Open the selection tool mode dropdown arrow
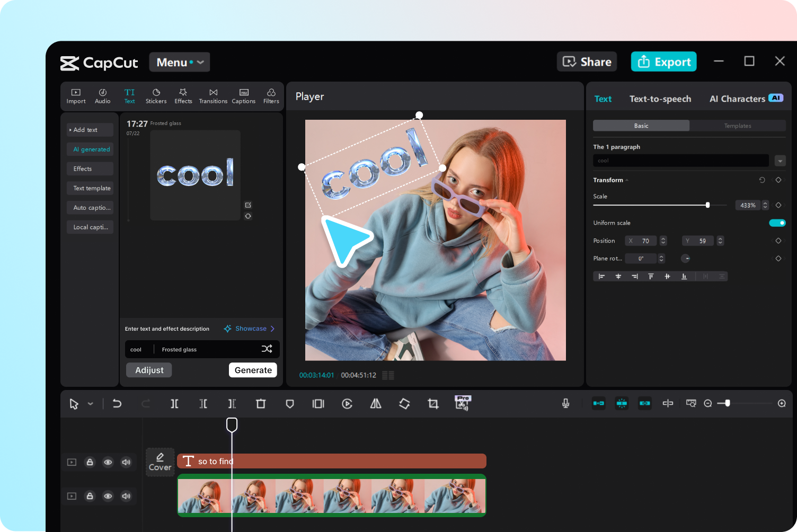The height and width of the screenshot is (532, 797). point(91,404)
